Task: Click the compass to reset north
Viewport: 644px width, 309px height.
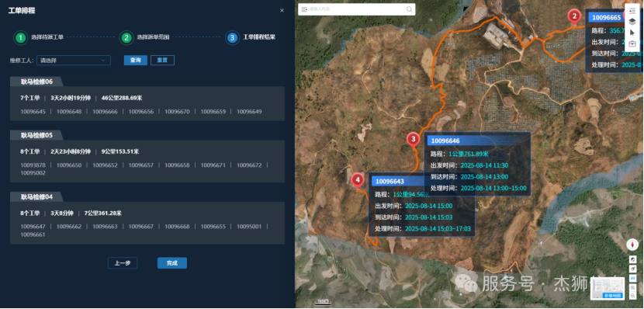Action: pyautogui.click(x=632, y=245)
